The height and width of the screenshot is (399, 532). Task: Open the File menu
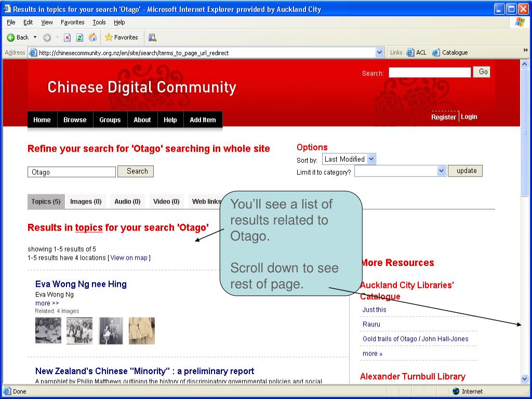[11, 22]
